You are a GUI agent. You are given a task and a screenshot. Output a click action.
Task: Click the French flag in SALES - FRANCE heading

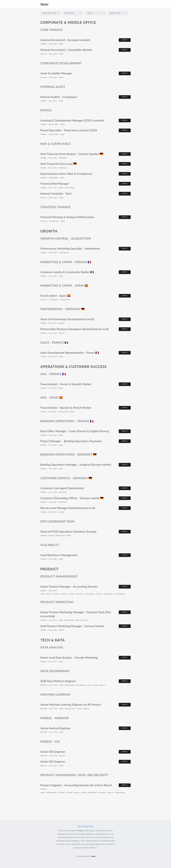click(66, 342)
